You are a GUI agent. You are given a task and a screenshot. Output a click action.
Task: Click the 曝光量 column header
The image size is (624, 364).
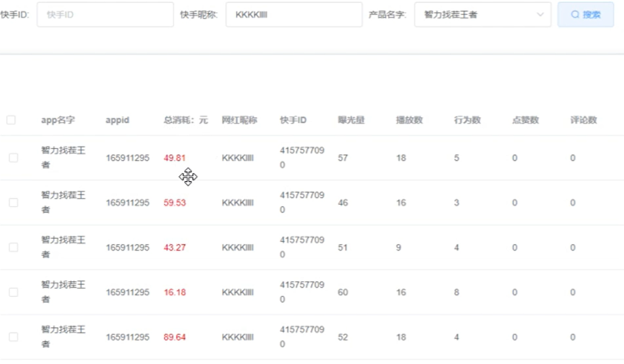coord(351,120)
